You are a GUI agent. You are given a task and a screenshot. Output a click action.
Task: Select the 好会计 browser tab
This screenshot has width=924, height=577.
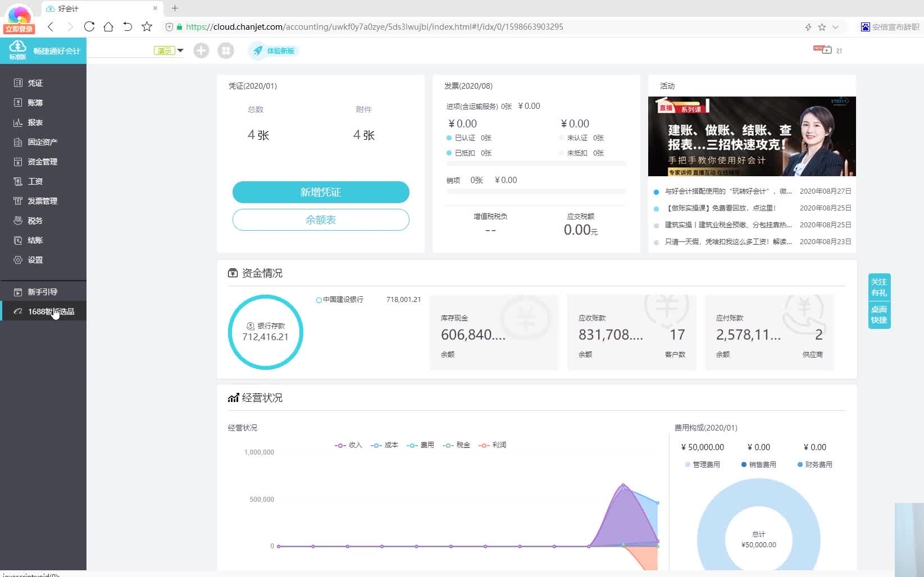click(102, 8)
